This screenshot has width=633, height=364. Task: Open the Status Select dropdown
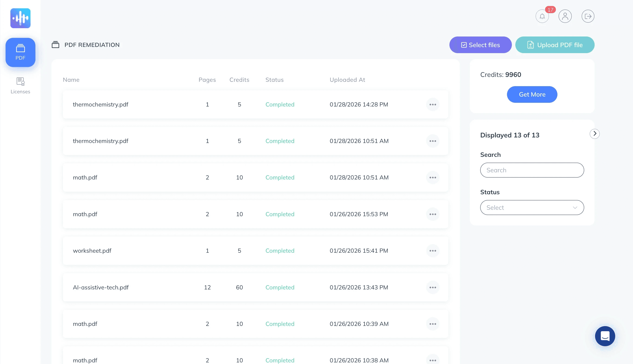pyautogui.click(x=532, y=207)
